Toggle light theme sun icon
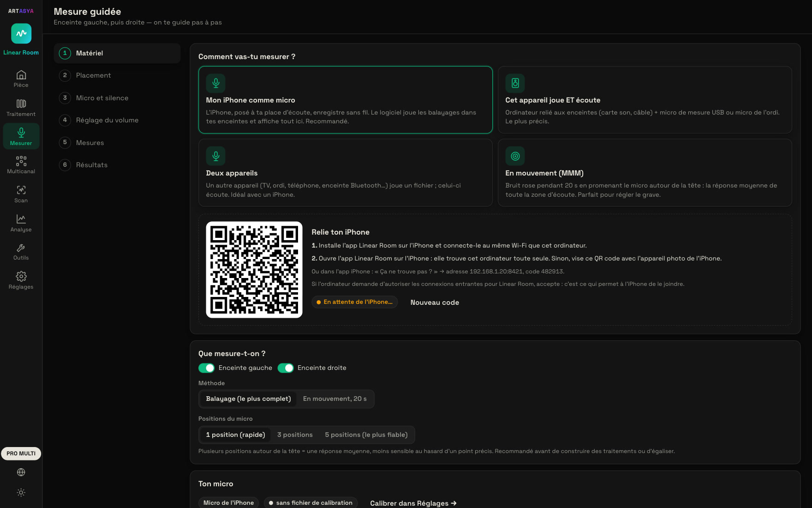This screenshot has width=812, height=508. (21, 492)
